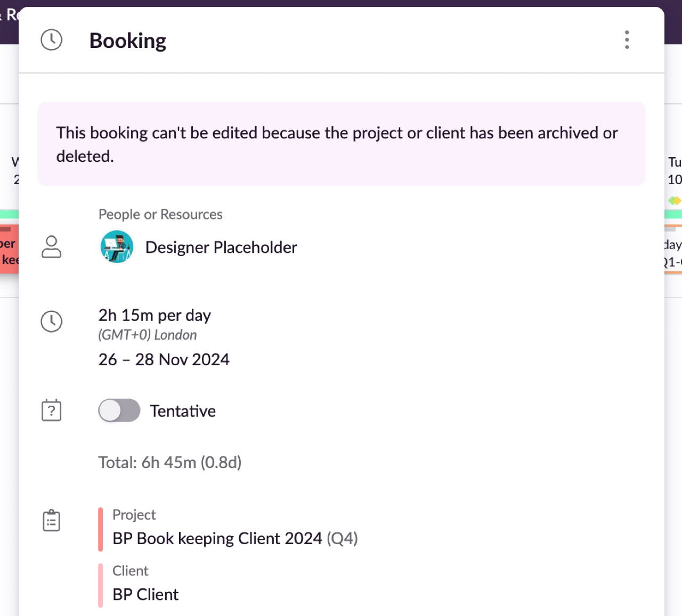
Task: Click the clipboard icon beside Project
Action: click(x=52, y=521)
